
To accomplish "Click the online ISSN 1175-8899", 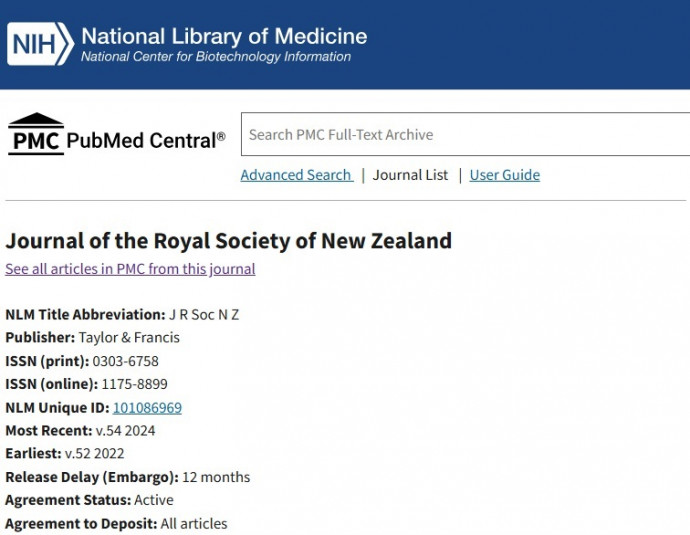I will [134, 384].
